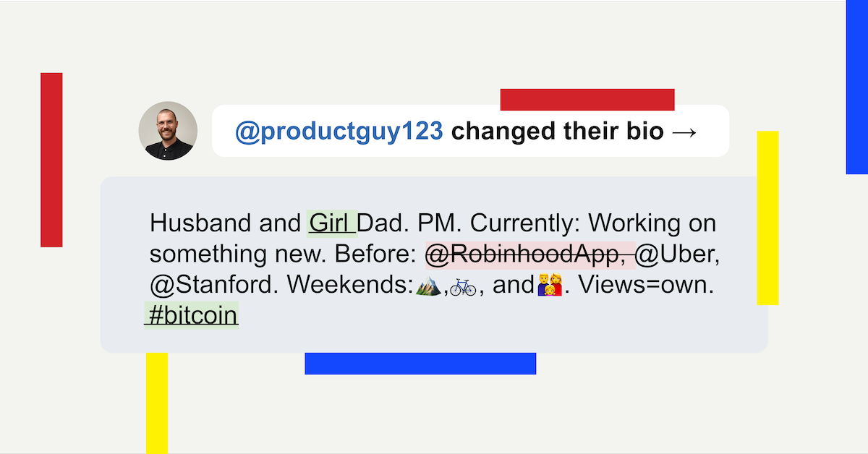Click the added #bitcoin hashtag
The image size is (868, 454).
pos(192,316)
